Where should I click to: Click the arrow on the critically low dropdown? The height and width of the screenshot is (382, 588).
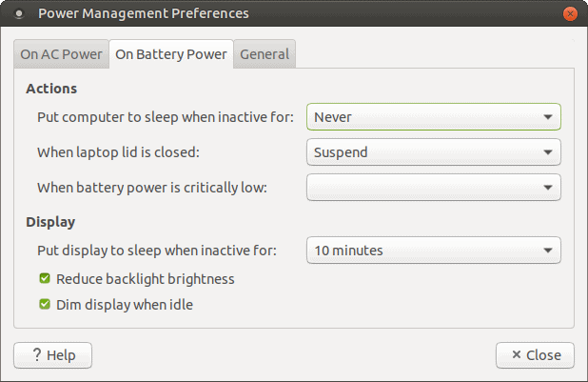(548, 188)
